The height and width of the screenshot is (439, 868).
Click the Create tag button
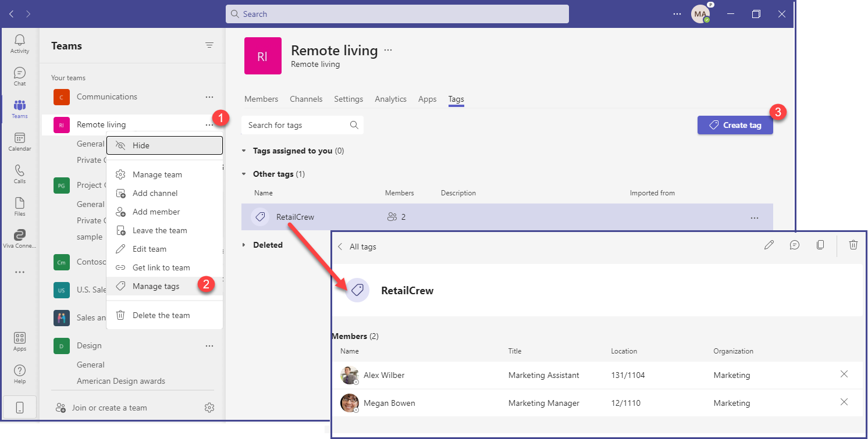[735, 125]
